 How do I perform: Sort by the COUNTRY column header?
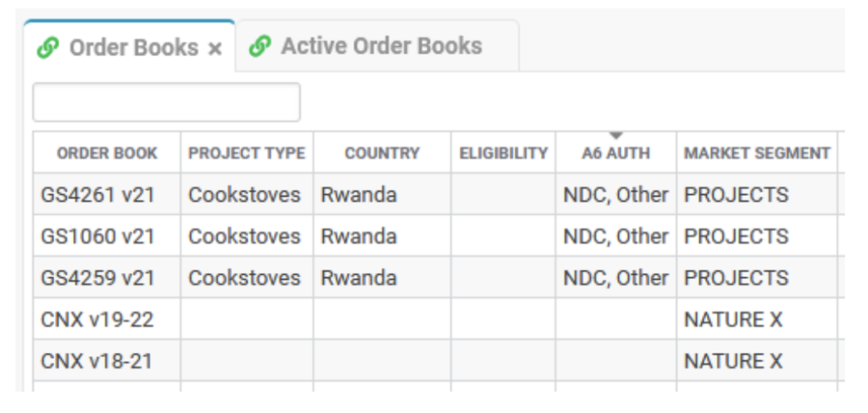click(x=382, y=153)
